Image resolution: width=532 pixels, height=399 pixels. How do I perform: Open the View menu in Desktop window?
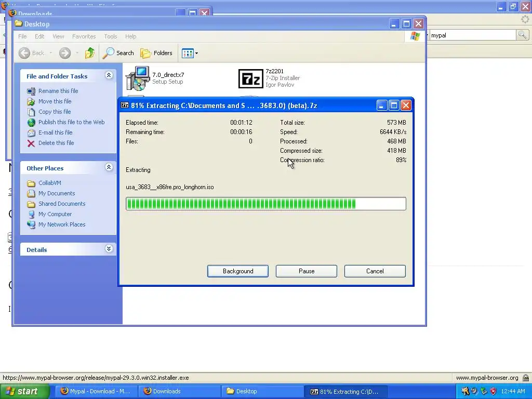(58, 36)
